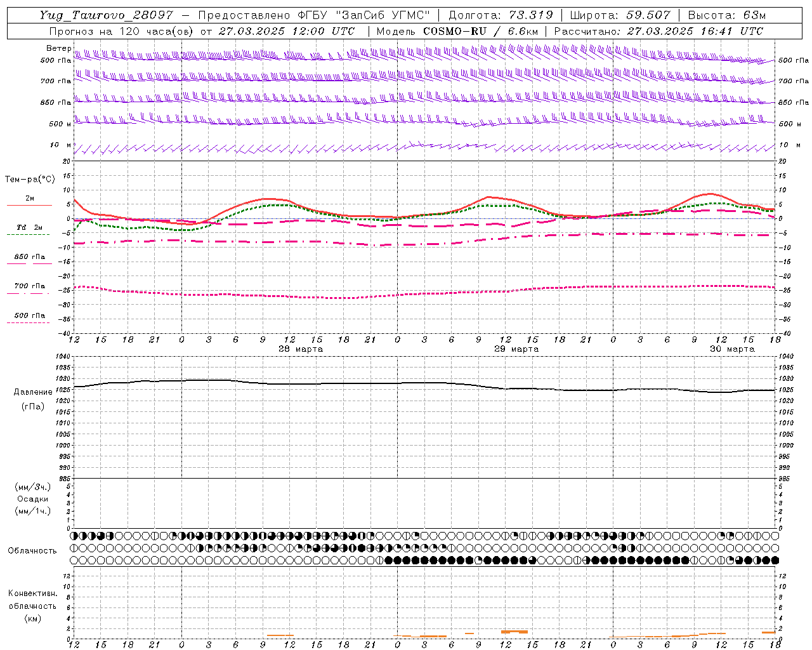Click the 1040 value on left pressure axis
Screen dimensions: 812x650
pos(63,357)
